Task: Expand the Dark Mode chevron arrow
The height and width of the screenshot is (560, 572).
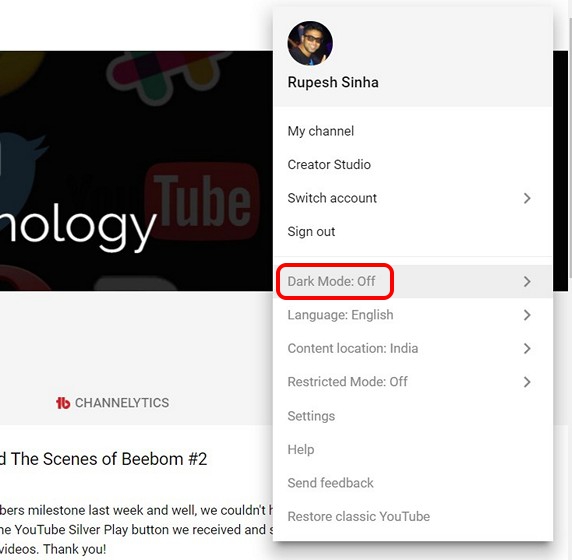Action: point(527,281)
